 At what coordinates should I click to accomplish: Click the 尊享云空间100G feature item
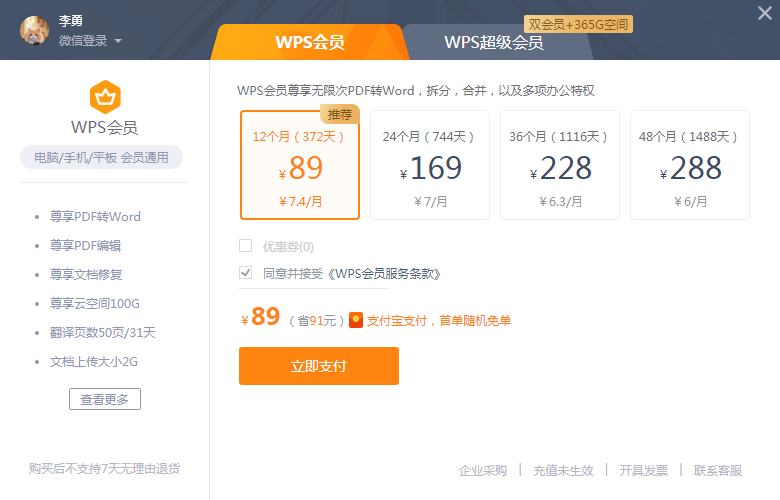tap(95, 303)
